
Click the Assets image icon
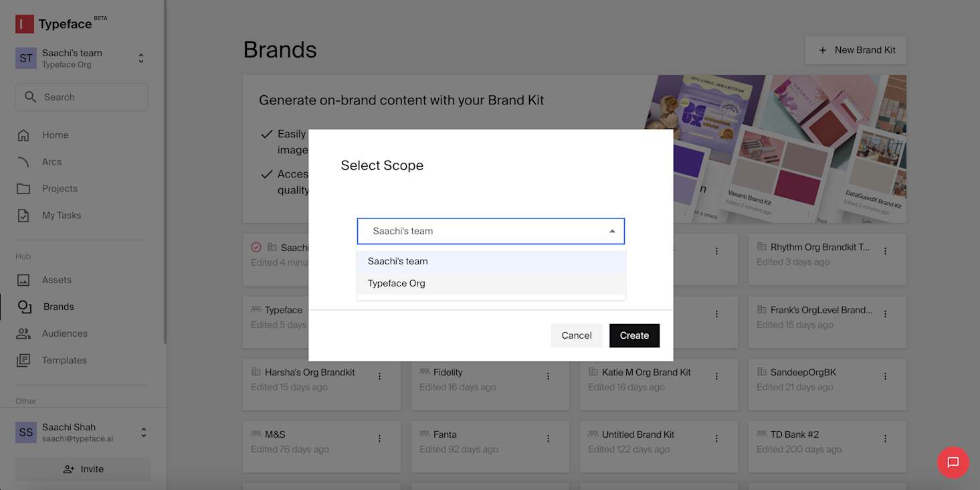point(23,280)
